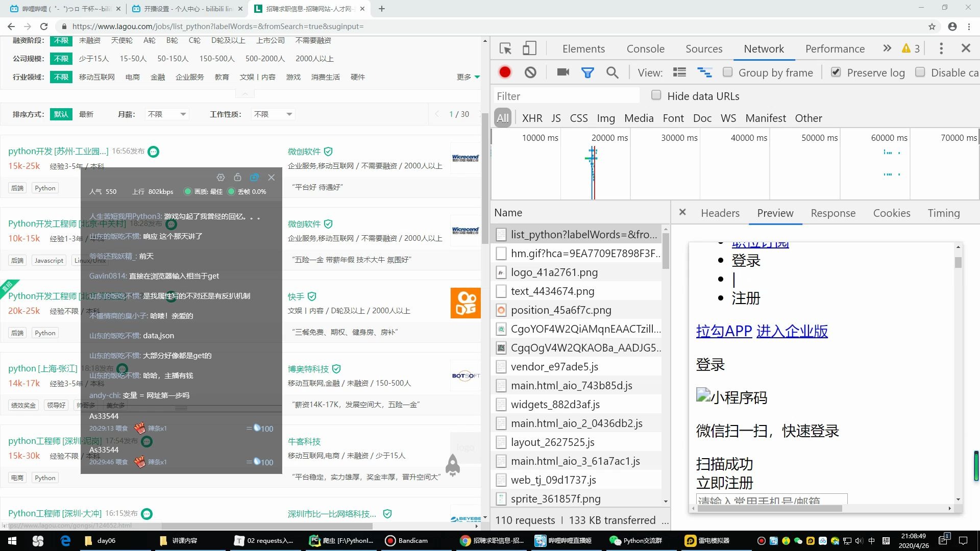
Task: Open search in the Network panel
Action: pos(612,72)
